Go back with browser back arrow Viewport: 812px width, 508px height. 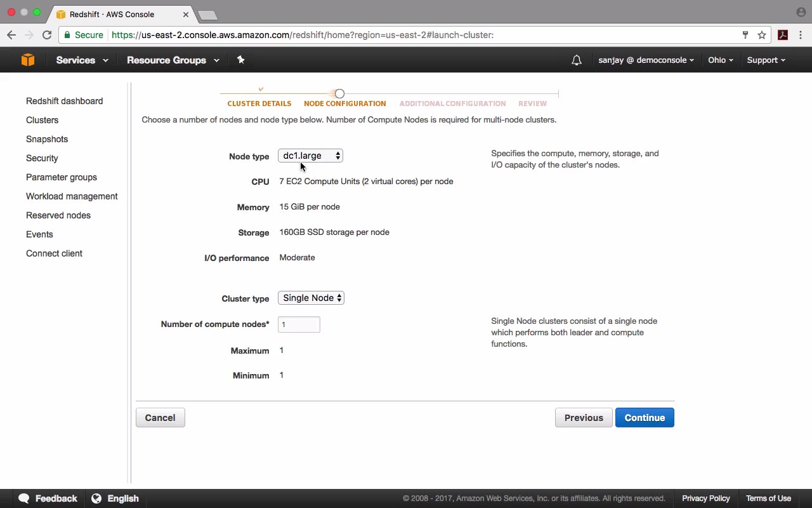pyautogui.click(x=11, y=35)
